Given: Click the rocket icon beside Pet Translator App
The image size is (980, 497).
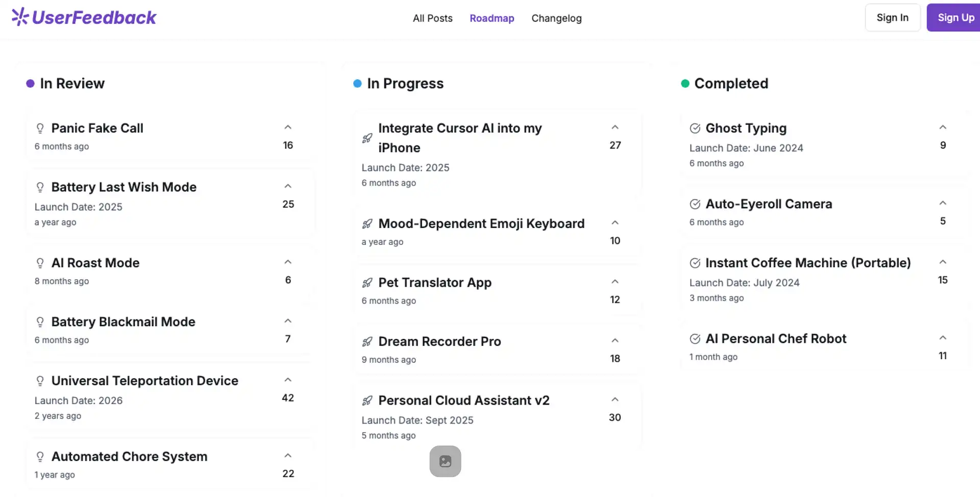Looking at the screenshot, I should [367, 283].
